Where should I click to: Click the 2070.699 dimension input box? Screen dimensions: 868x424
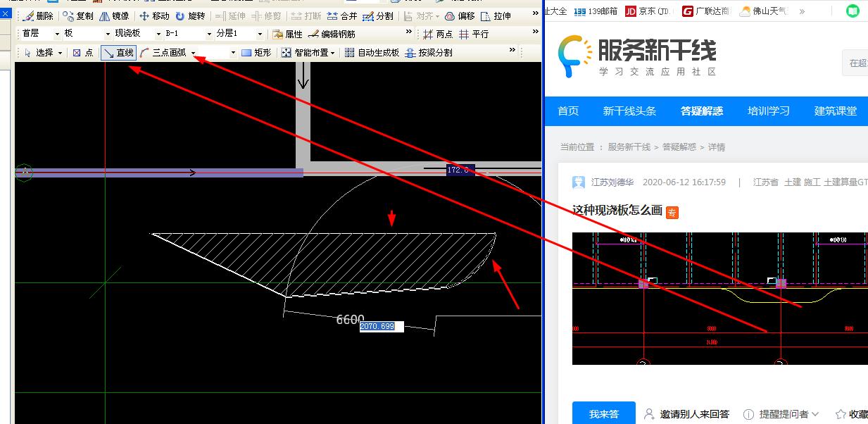[x=382, y=327]
